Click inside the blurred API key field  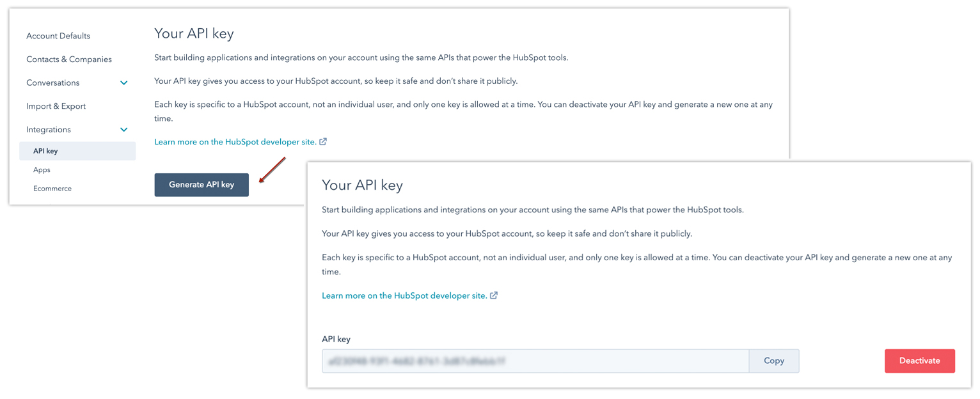point(535,361)
